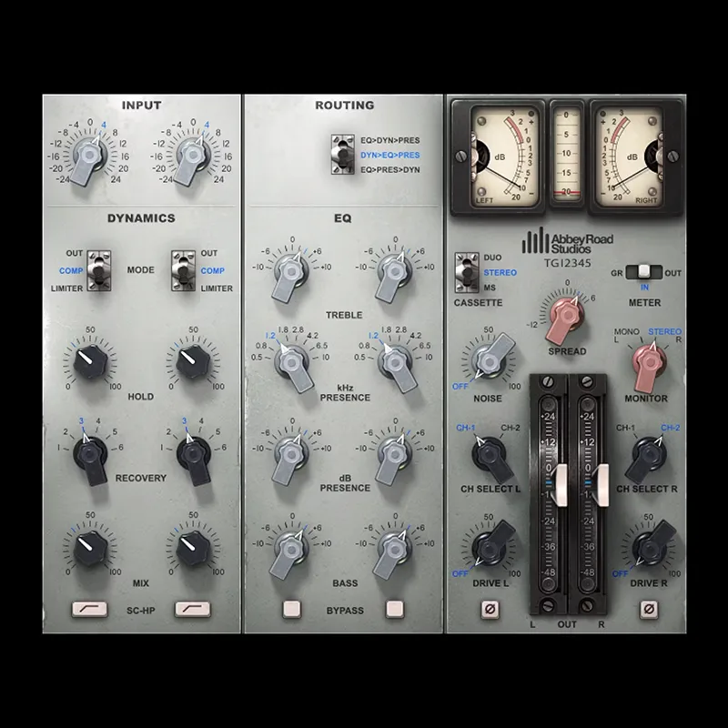
Task: Slide the METER GR/IN/OUT switch
Action: pyautogui.click(x=643, y=272)
